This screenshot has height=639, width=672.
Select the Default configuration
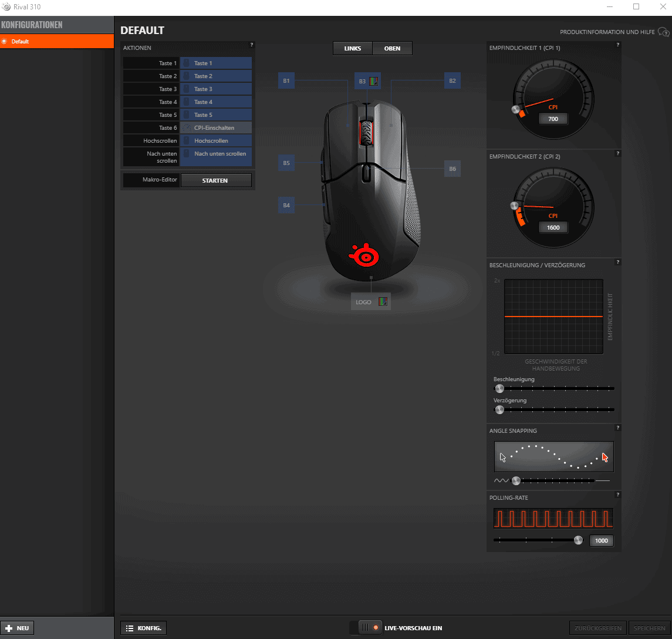(x=57, y=42)
